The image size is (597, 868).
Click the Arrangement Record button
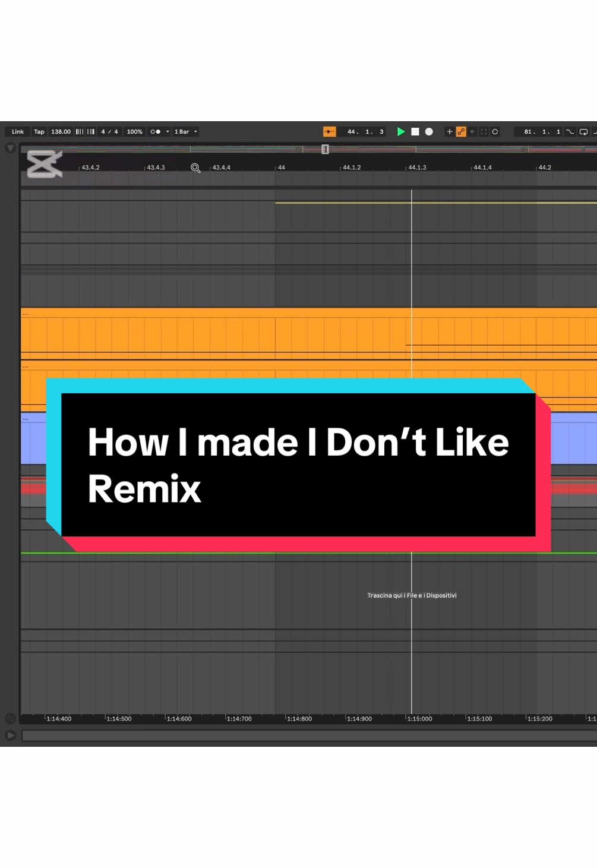[429, 132]
